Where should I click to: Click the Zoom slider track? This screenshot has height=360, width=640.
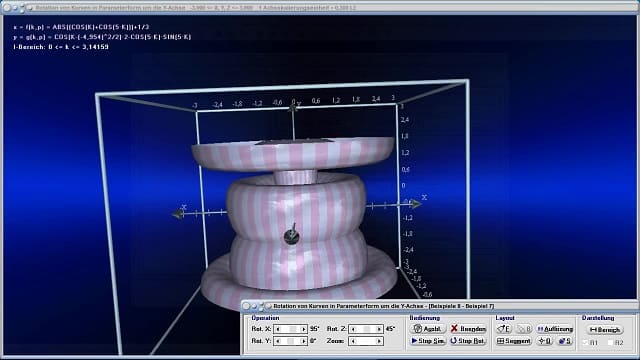coord(366,341)
